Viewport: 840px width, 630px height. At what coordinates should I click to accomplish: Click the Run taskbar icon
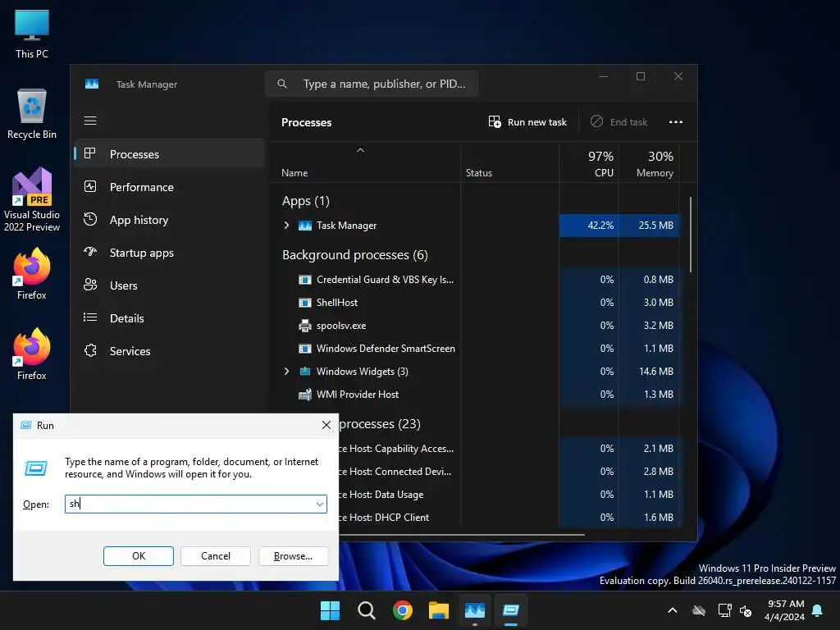click(511, 610)
